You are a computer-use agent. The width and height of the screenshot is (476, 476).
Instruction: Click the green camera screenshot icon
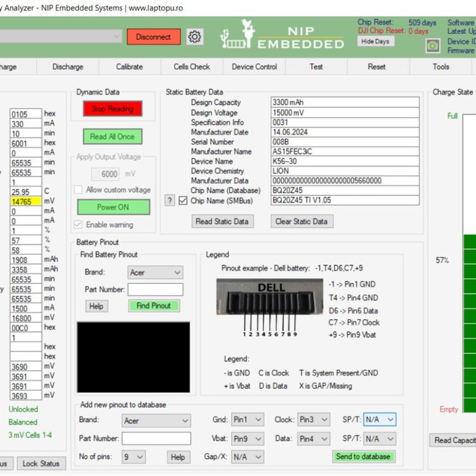click(433, 46)
